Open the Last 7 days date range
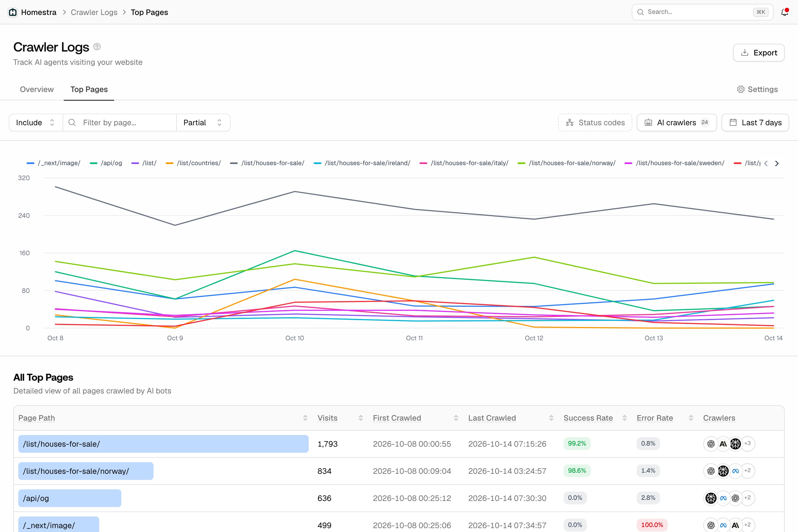Image resolution: width=798 pixels, height=532 pixels. click(755, 122)
